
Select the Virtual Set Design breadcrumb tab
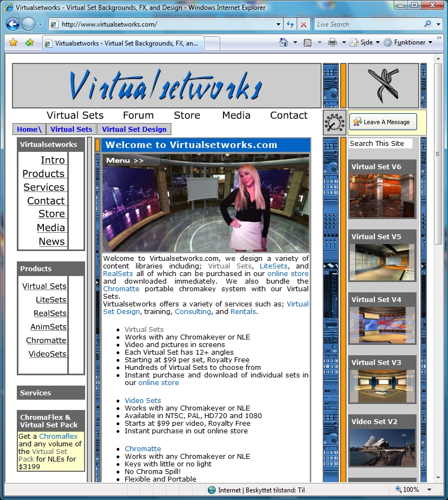click(135, 130)
